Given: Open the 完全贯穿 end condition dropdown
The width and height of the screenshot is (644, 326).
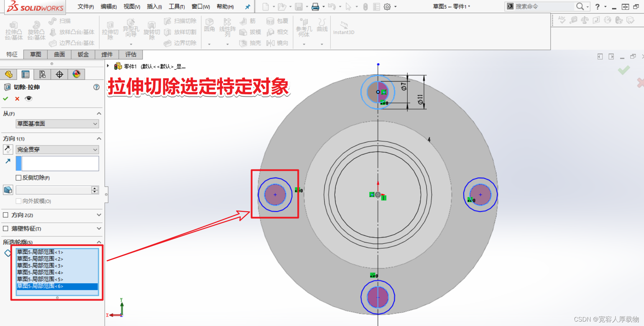Looking at the screenshot, I should tap(57, 149).
